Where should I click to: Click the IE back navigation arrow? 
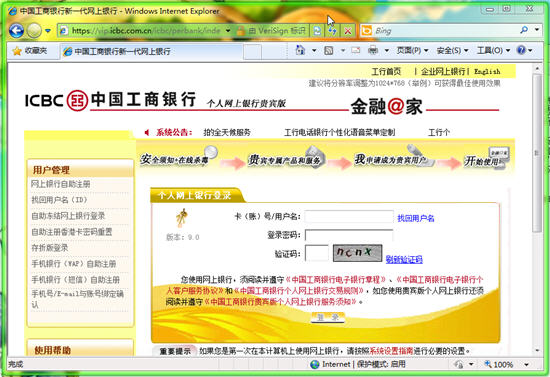pyautogui.click(x=16, y=31)
